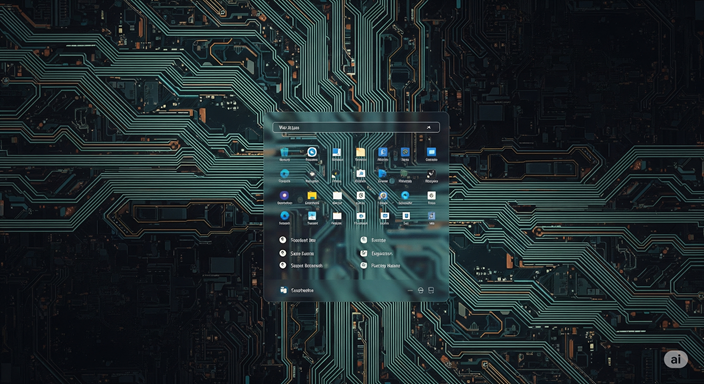Open the dark diamond-shaped app icon

312,174
